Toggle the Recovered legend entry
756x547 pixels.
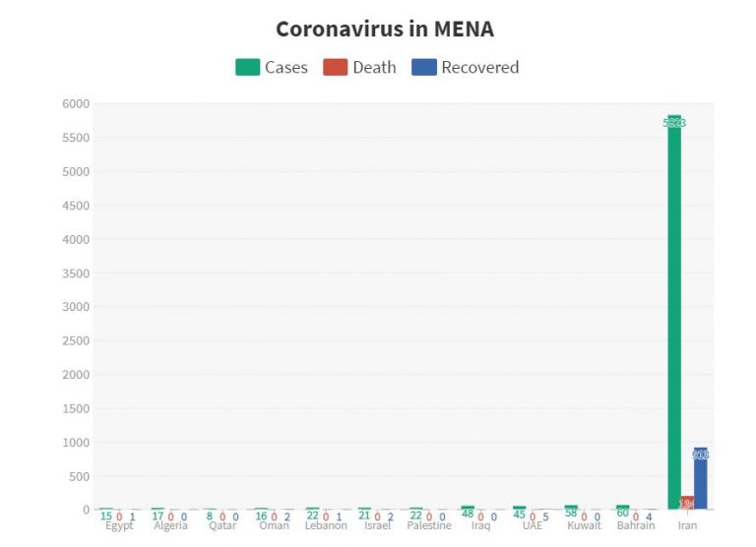point(466,68)
